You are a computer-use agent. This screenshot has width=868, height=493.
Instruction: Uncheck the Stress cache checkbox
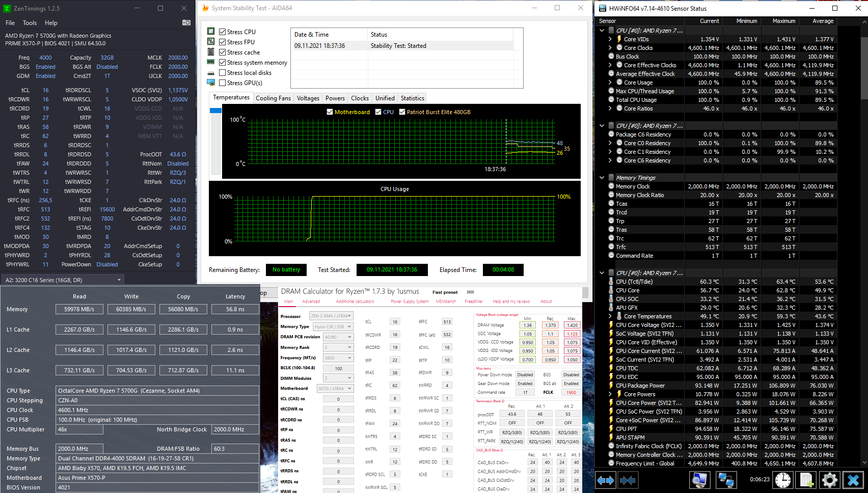(223, 52)
